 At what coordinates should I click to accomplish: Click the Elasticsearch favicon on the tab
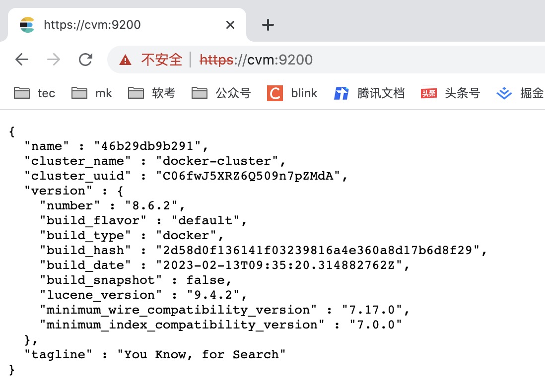(x=27, y=25)
